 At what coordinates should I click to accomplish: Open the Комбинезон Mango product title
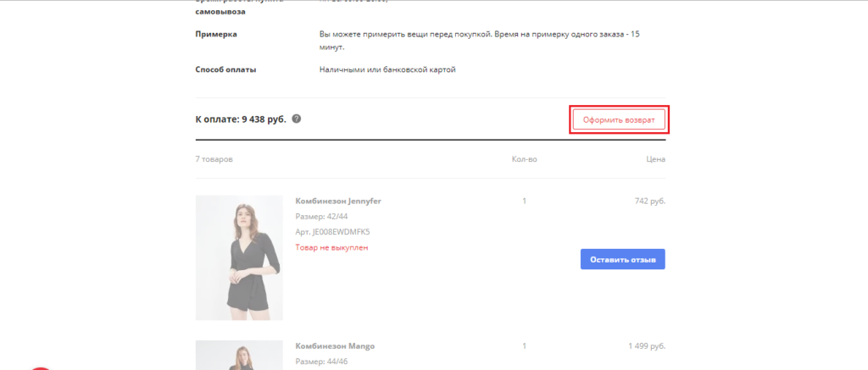point(334,346)
